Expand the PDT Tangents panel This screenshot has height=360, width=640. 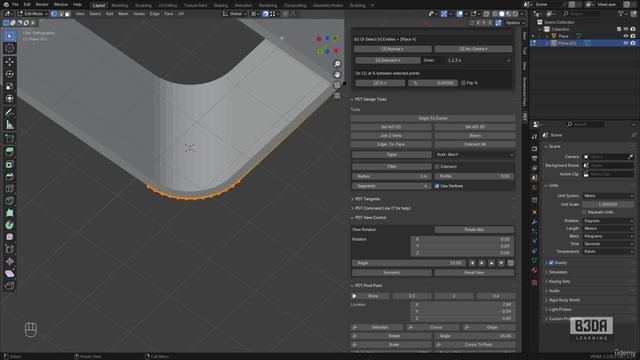[367, 199]
